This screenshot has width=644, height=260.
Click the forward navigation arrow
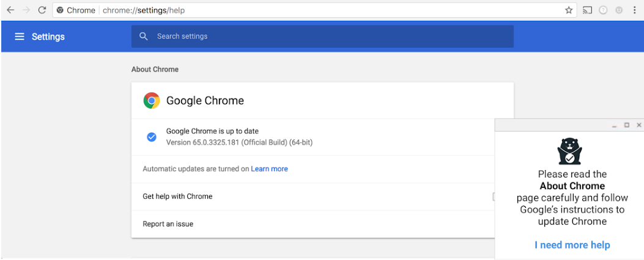pyautogui.click(x=26, y=10)
